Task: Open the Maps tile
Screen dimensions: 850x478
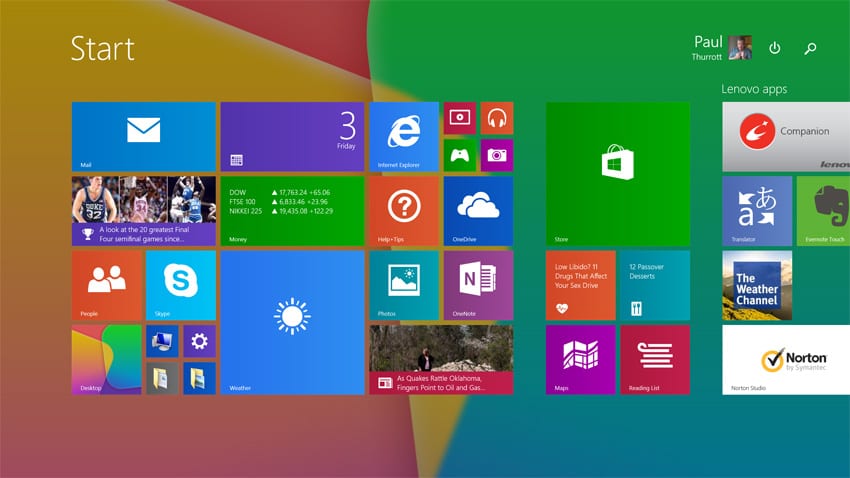Action: click(581, 360)
